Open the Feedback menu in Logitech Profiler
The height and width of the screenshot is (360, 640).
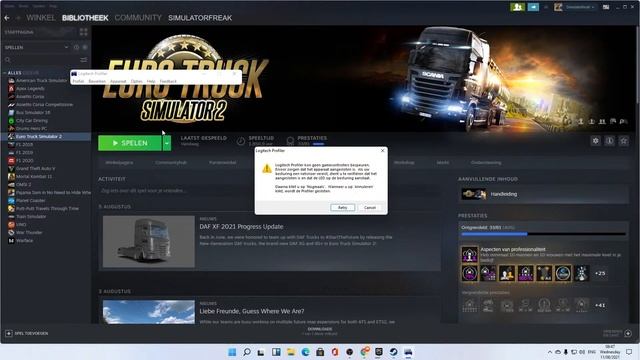pyautogui.click(x=168, y=81)
